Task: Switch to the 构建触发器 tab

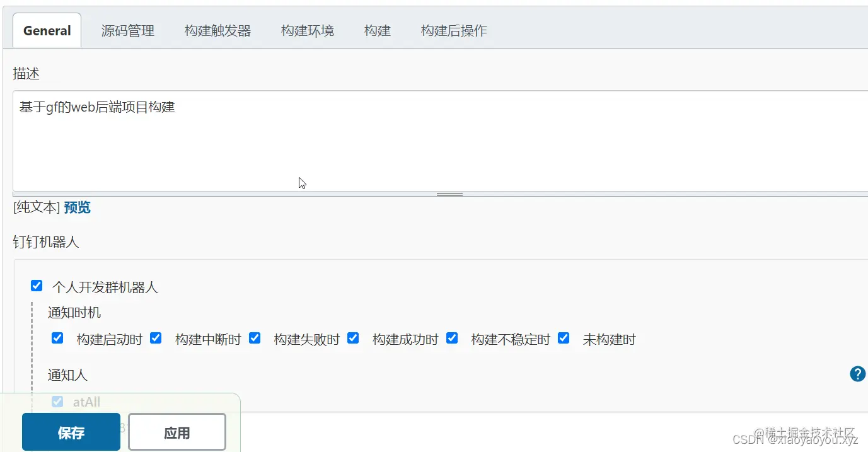Action: pyautogui.click(x=218, y=30)
